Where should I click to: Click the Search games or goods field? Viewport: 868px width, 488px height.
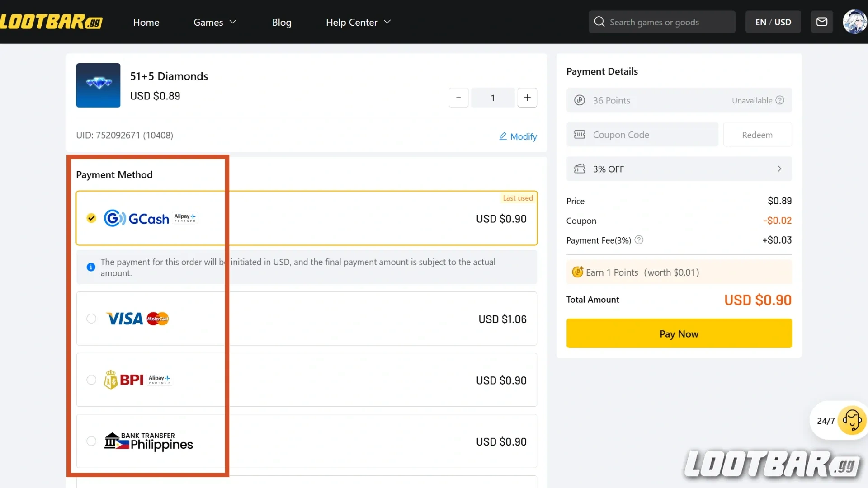662,22
